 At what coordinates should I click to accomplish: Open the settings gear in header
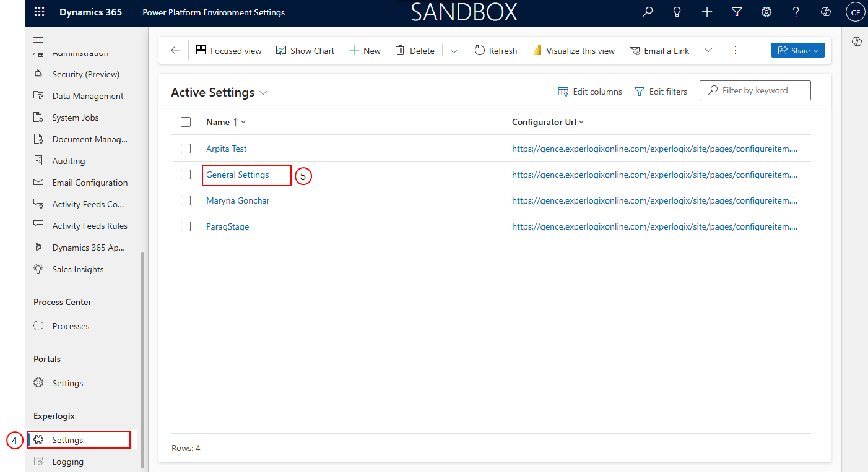point(766,12)
